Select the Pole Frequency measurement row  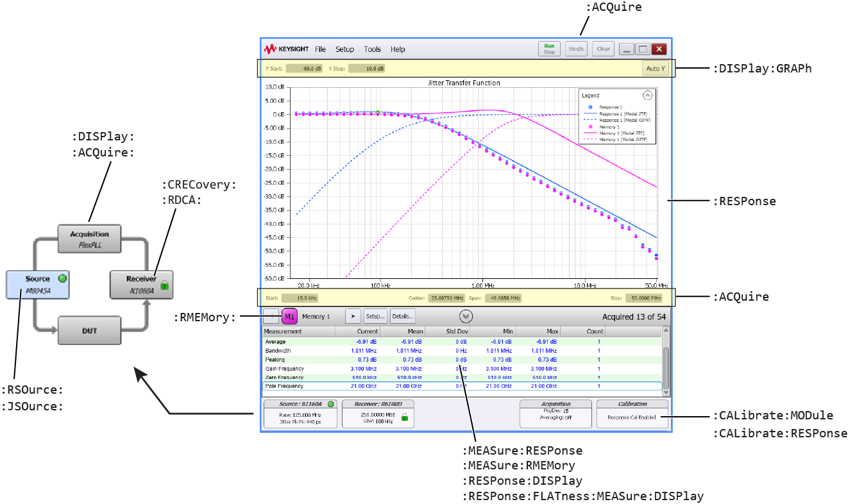point(462,387)
